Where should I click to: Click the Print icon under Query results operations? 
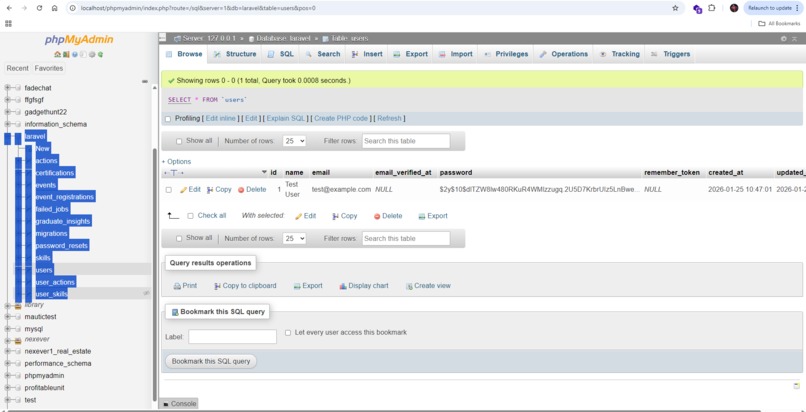tap(177, 286)
